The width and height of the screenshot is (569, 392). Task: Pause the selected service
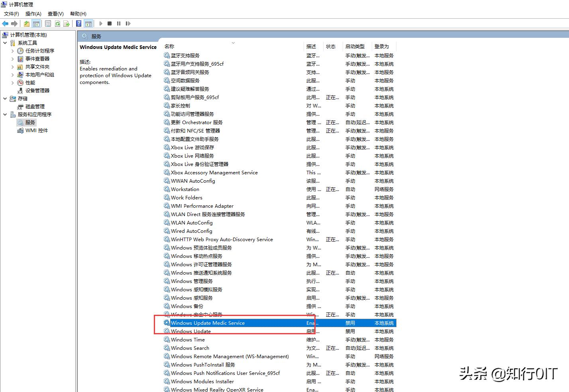(119, 23)
